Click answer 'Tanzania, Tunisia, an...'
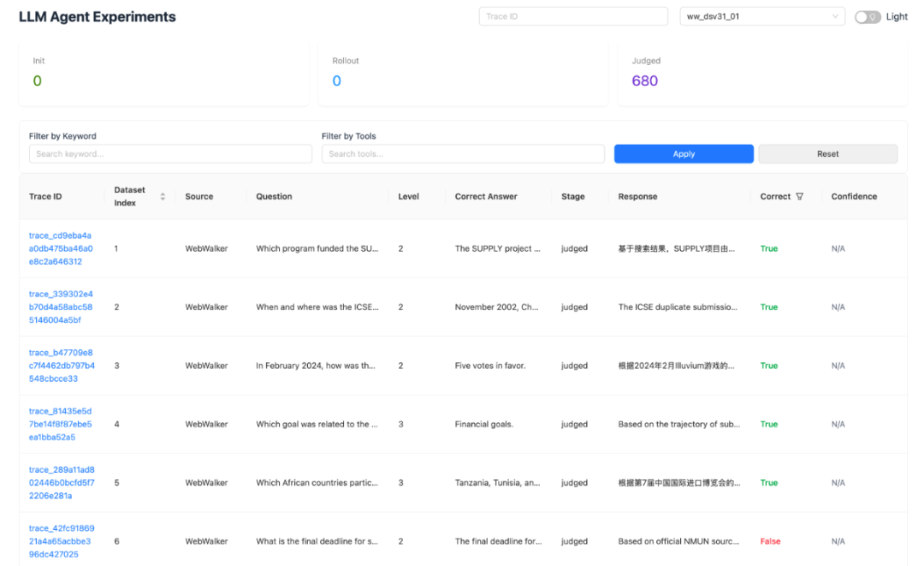 (x=497, y=482)
